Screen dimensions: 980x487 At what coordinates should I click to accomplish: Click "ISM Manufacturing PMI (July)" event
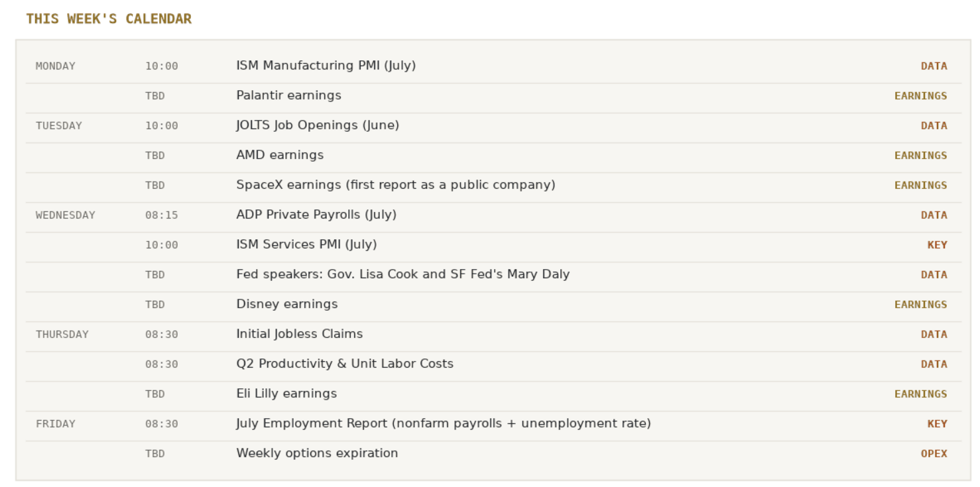pos(326,66)
